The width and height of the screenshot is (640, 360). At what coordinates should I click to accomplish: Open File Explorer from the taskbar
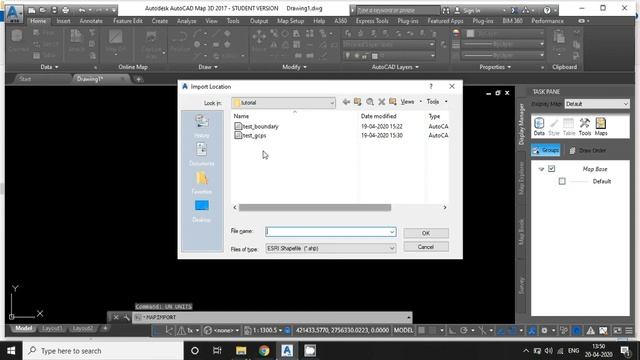tap(241, 351)
